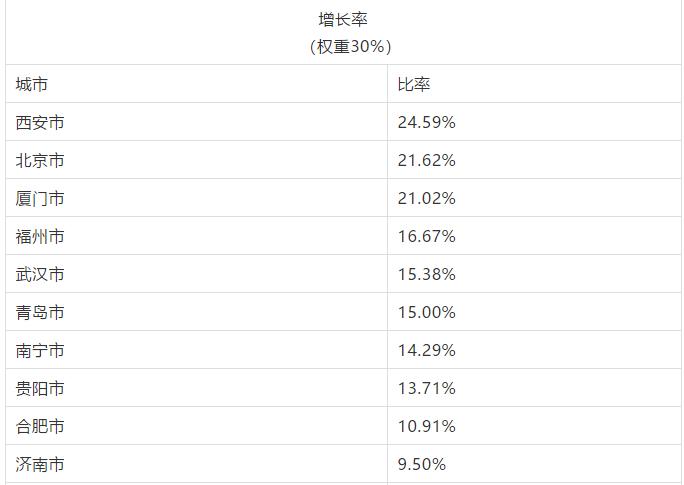Select the 南宁市 city cell

coord(40,351)
